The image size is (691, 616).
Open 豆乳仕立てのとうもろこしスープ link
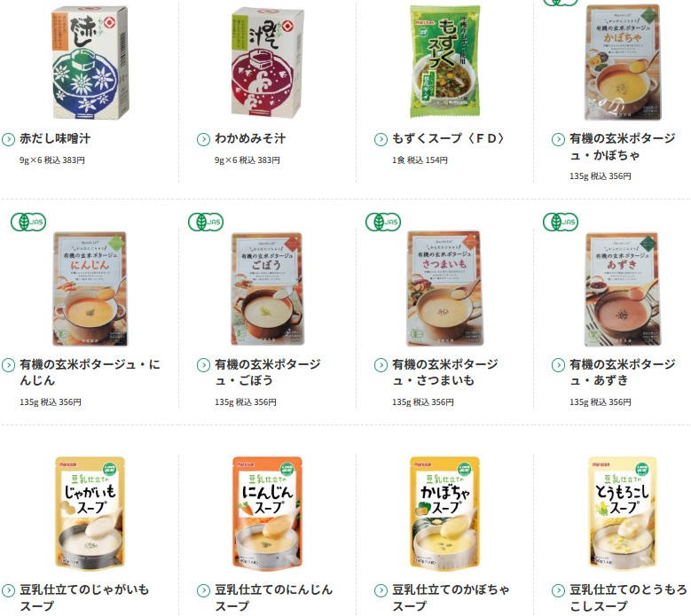click(x=628, y=597)
